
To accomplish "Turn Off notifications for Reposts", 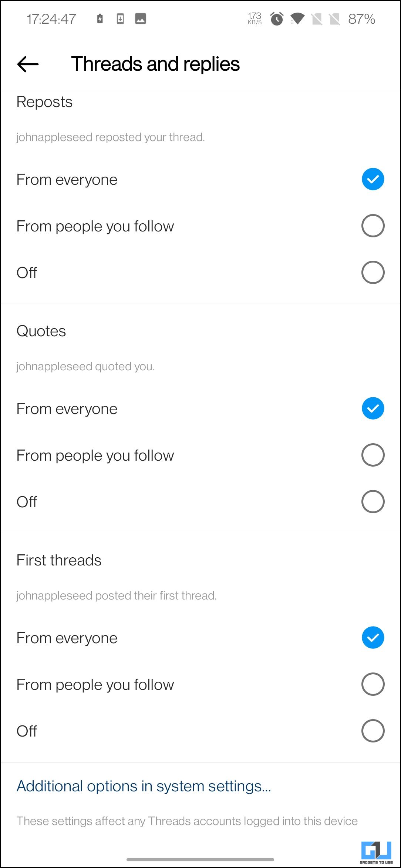I will (x=373, y=272).
